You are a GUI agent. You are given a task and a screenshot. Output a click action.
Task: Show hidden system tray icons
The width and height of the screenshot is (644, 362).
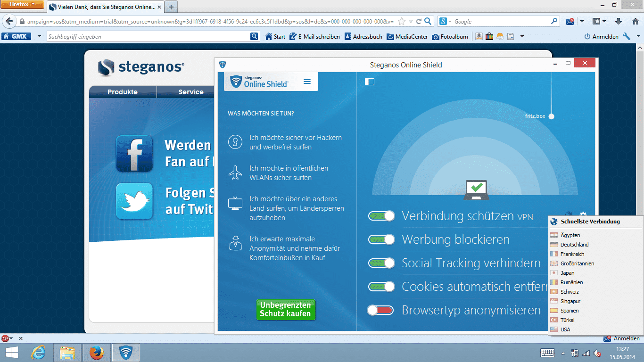(562, 353)
